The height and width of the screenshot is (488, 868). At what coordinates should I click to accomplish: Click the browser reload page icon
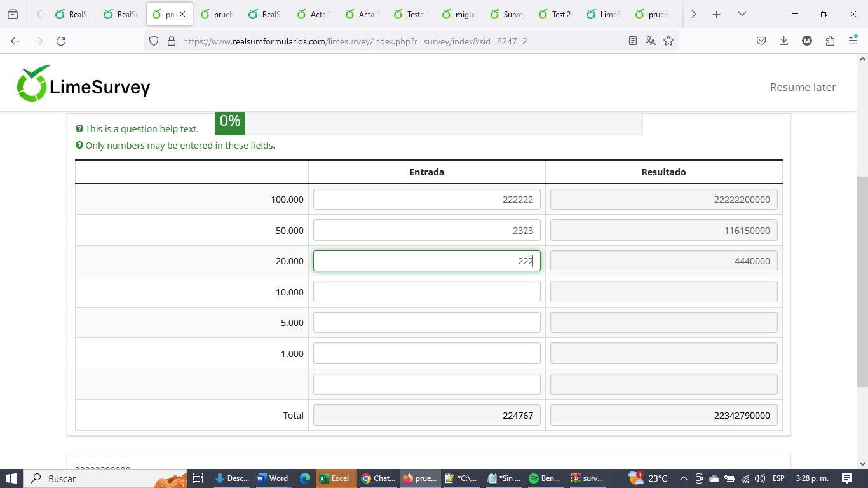(61, 41)
